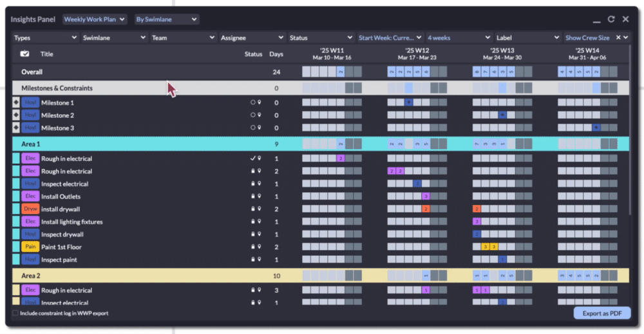Click the Hoy! tag on Inspect paint row

pyautogui.click(x=30, y=260)
